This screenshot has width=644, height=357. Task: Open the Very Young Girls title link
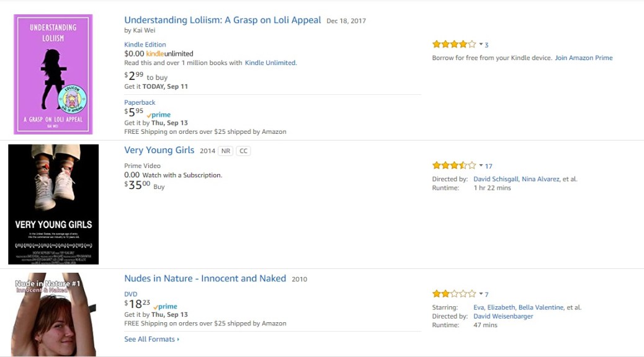(x=159, y=150)
